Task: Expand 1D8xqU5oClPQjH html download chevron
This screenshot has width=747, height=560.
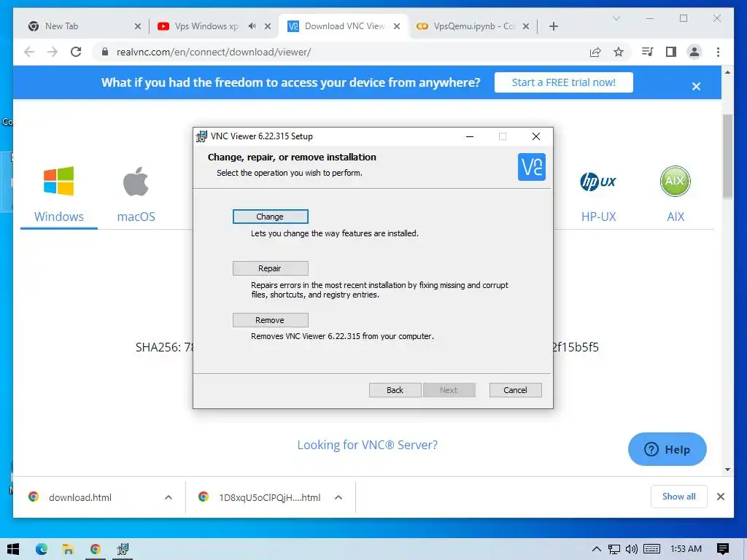Action: [x=338, y=497]
